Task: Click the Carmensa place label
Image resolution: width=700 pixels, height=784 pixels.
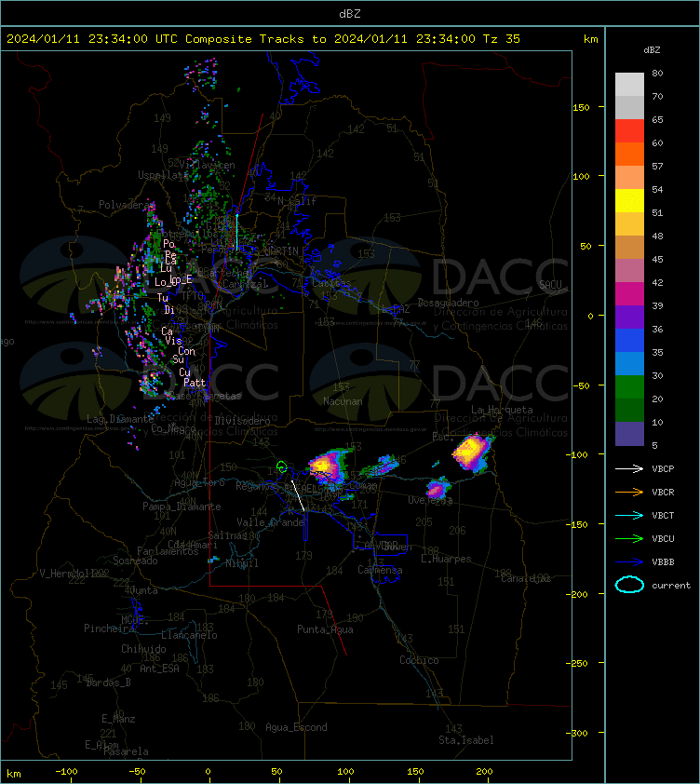Action: click(380, 570)
